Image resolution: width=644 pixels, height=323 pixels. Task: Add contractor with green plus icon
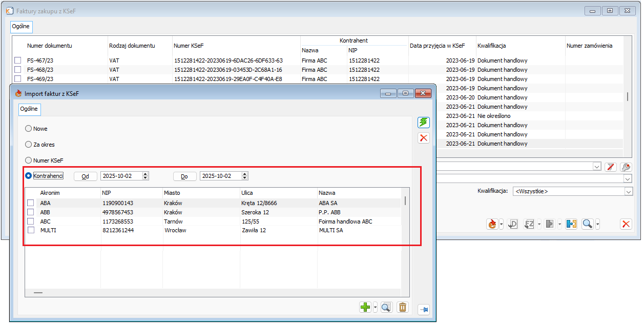pyautogui.click(x=365, y=307)
